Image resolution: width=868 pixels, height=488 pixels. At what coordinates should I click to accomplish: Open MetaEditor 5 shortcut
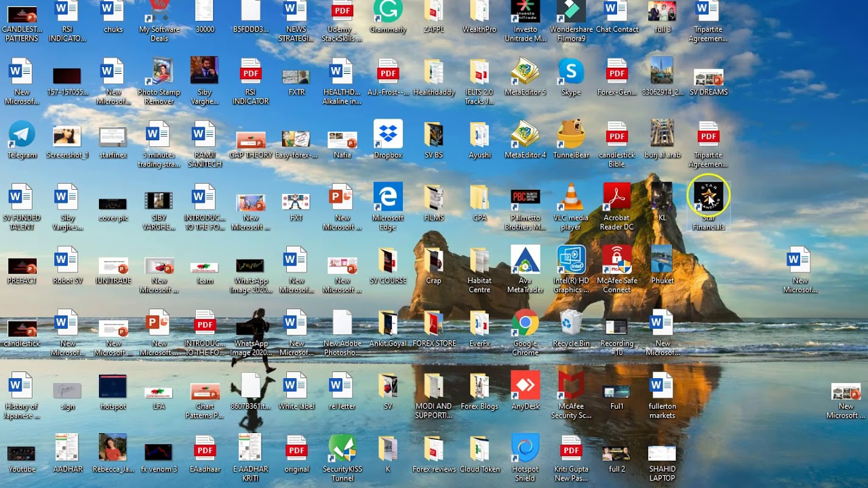pos(525,77)
